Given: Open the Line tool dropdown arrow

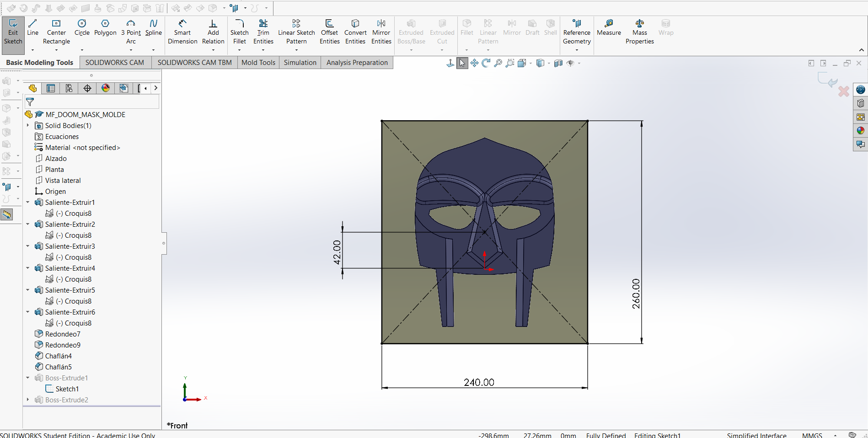Looking at the screenshot, I should pos(32,50).
